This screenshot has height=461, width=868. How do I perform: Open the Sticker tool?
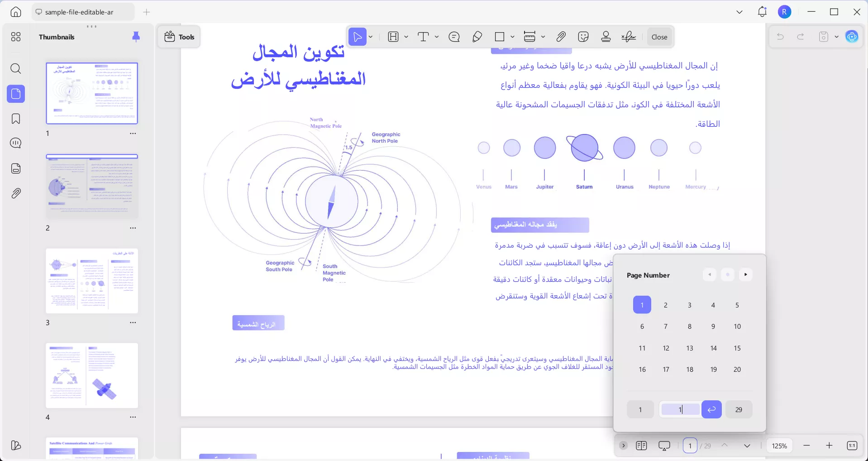coord(583,37)
